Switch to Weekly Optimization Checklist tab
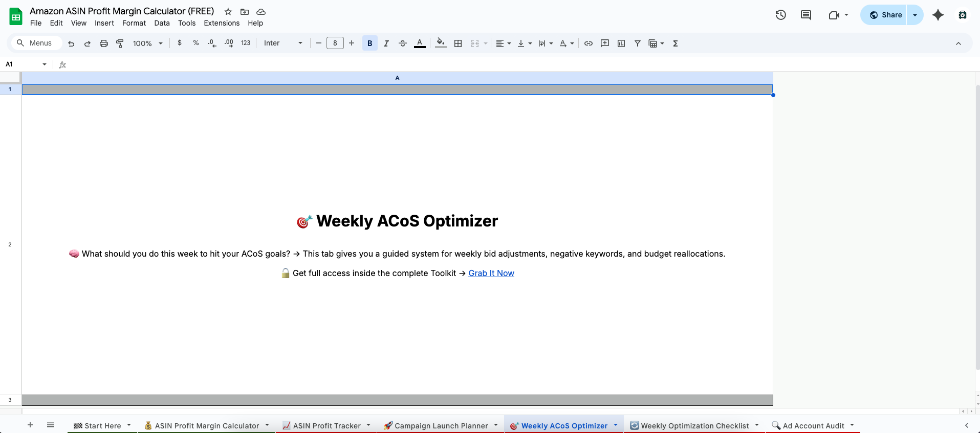The height and width of the screenshot is (433, 980). click(x=694, y=425)
